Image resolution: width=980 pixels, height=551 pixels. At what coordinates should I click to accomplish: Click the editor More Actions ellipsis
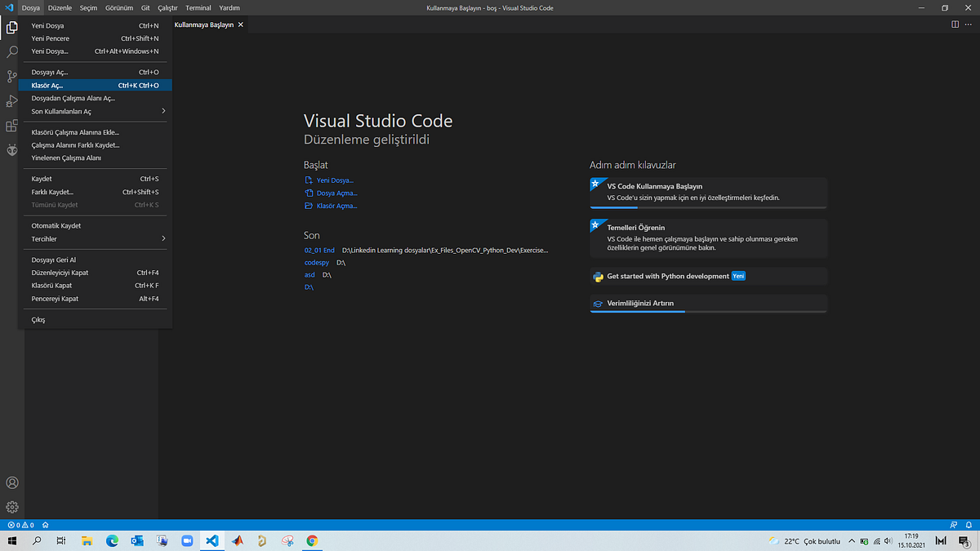(x=969, y=24)
